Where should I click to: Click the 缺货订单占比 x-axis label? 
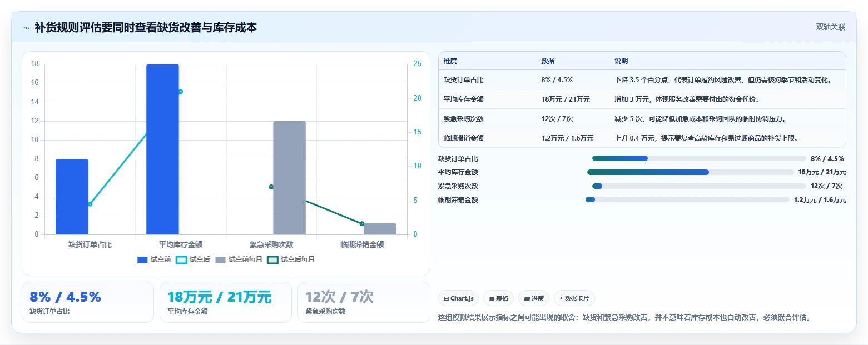[90, 244]
